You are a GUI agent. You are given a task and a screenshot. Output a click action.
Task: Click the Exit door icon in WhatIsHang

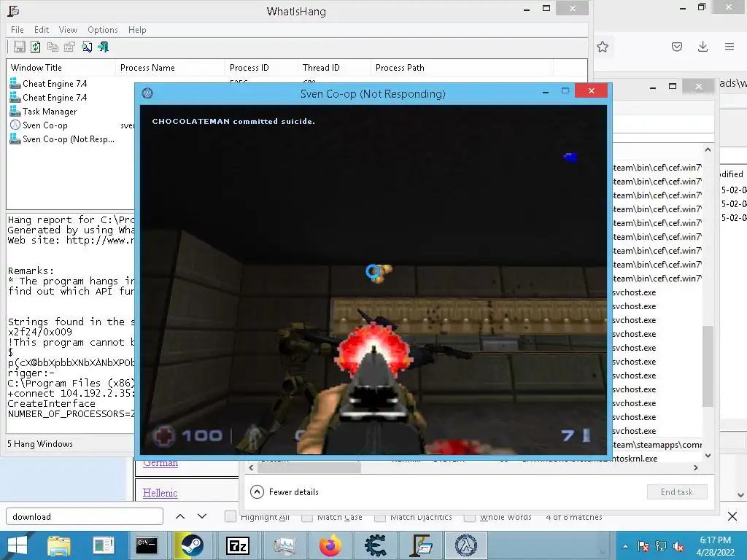click(104, 47)
